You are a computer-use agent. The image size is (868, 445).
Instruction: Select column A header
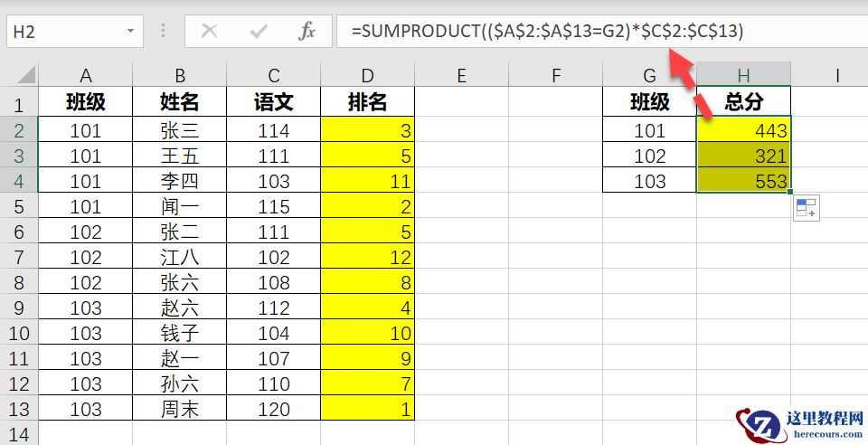click(x=86, y=76)
